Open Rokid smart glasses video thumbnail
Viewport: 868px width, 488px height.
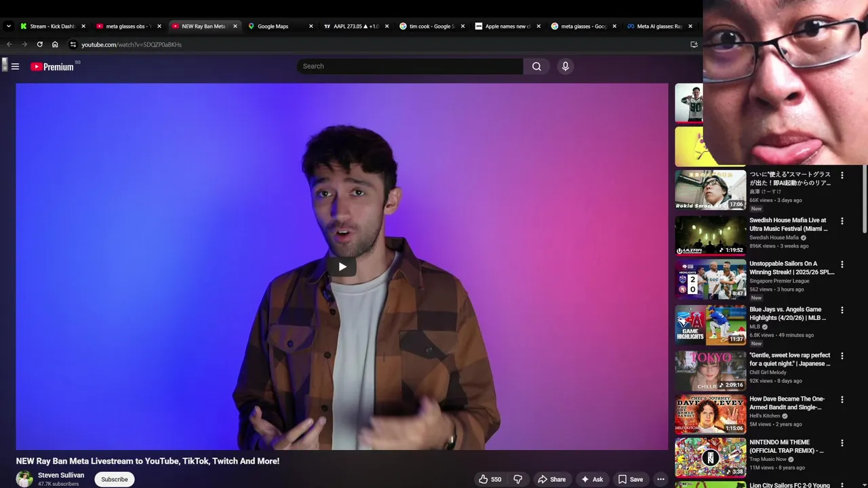pyautogui.click(x=710, y=190)
